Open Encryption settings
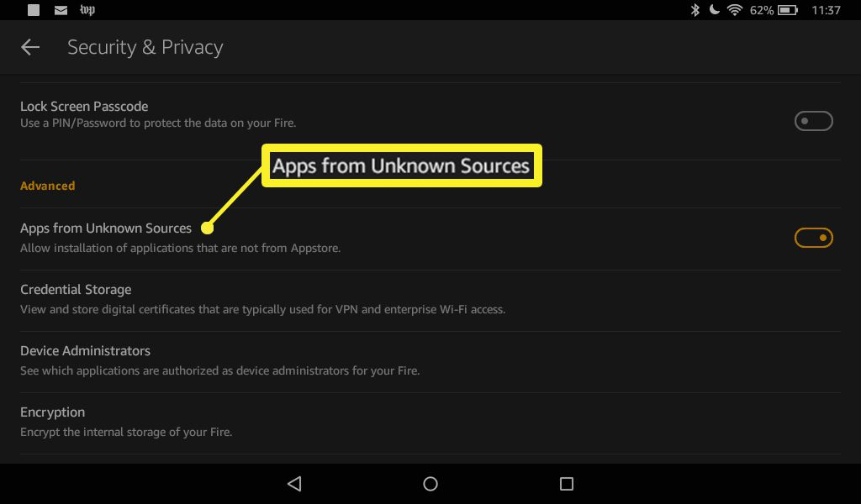Image resolution: width=861 pixels, height=504 pixels. (x=430, y=423)
